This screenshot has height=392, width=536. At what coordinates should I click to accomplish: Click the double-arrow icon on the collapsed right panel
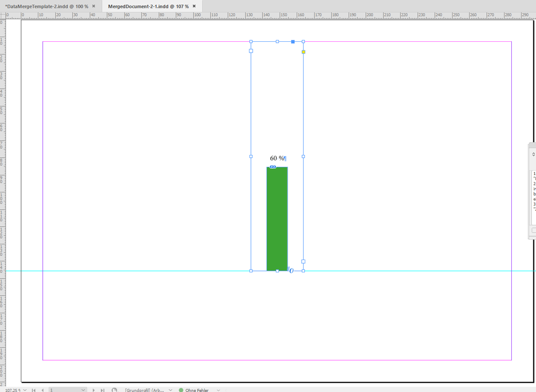(x=533, y=154)
